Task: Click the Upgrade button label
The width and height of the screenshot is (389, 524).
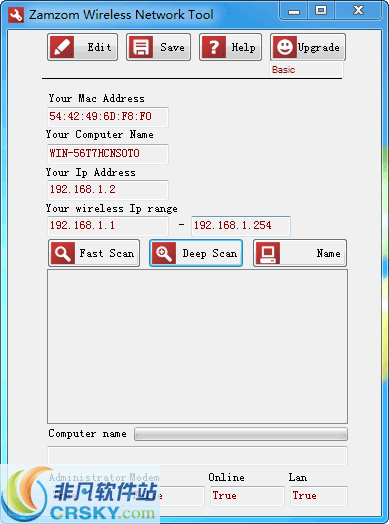Action: [318, 48]
